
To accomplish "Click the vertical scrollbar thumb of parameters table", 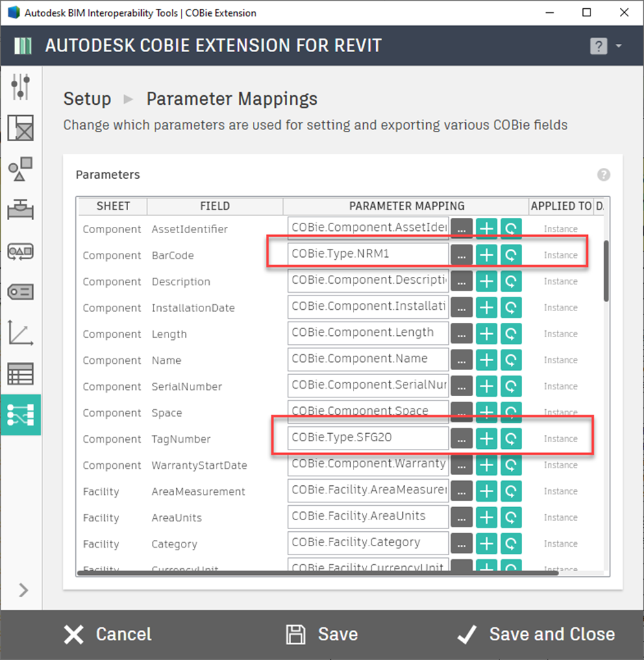I will pyautogui.click(x=606, y=271).
